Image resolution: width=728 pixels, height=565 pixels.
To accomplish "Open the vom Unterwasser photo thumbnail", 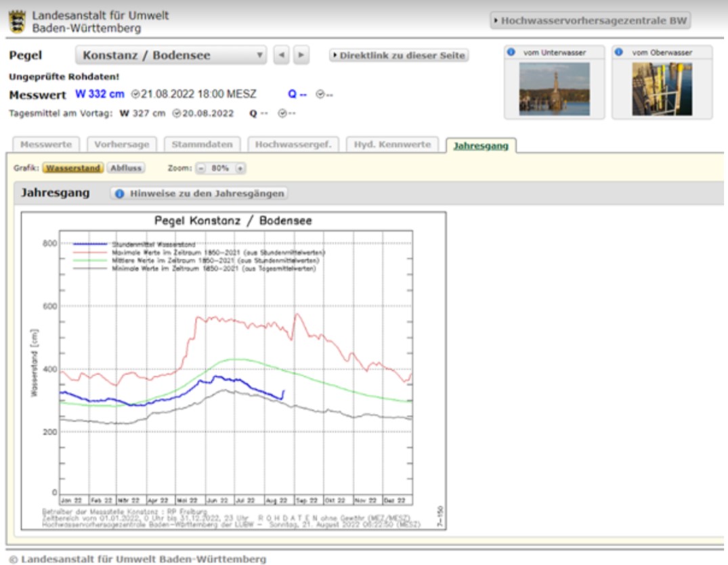I will (554, 89).
